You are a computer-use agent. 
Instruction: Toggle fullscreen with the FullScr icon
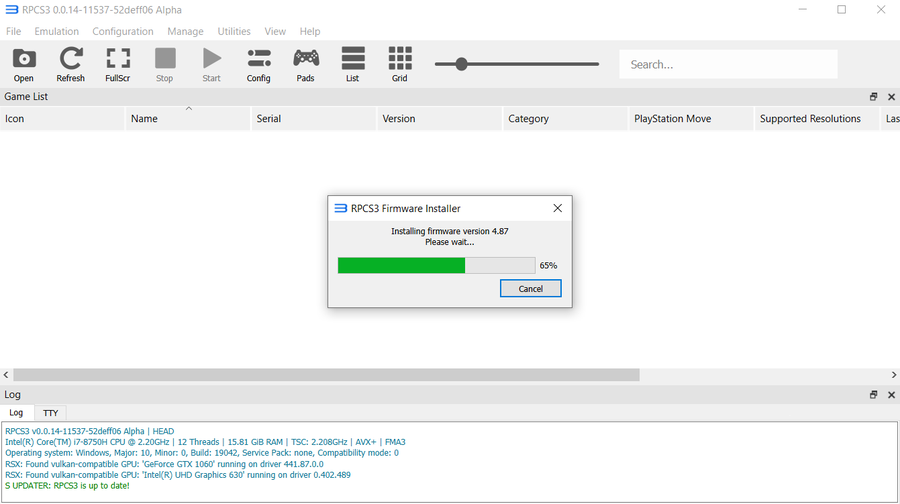coord(118,64)
